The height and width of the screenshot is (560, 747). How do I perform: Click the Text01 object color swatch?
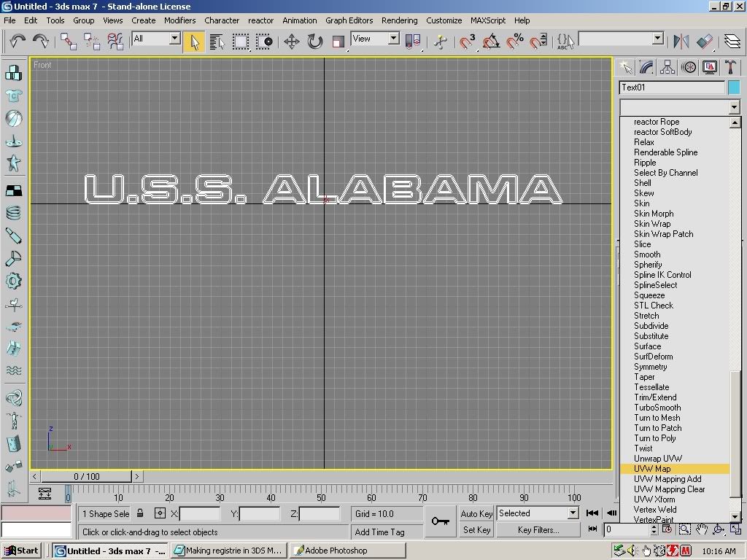pyautogui.click(x=734, y=87)
